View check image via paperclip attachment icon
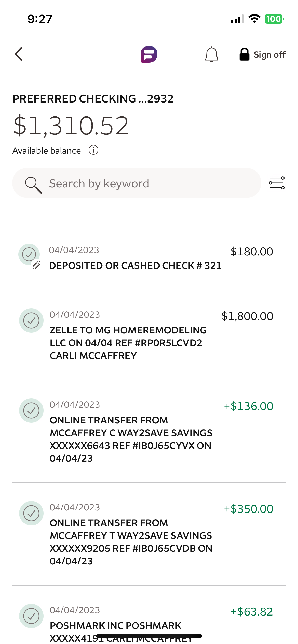Image resolution: width=298 pixels, height=644 pixels. click(37, 265)
